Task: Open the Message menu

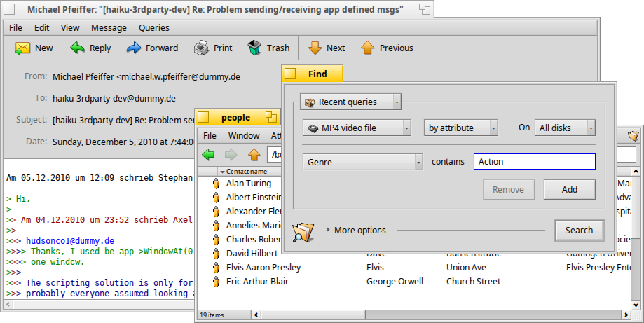Action: click(109, 27)
